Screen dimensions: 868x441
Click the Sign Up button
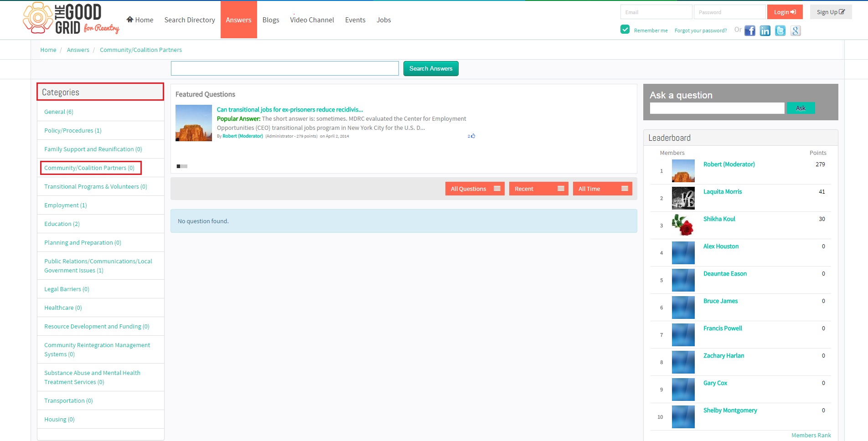(x=831, y=12)
